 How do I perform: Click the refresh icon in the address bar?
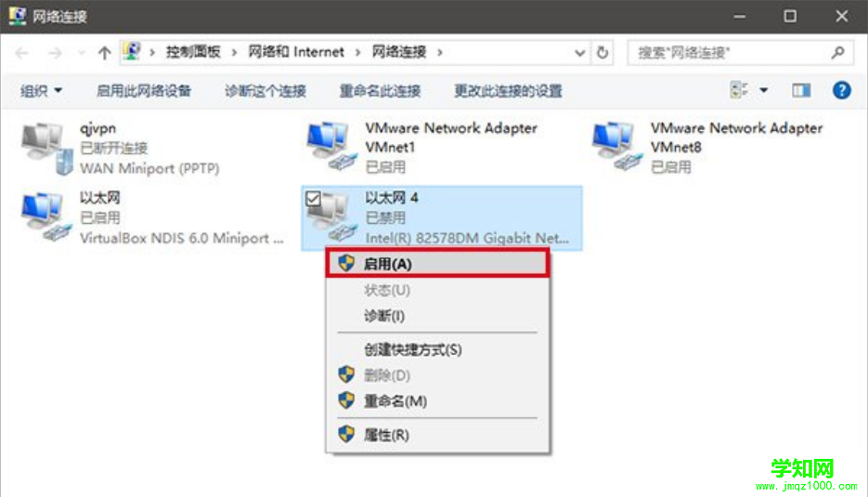602,53
